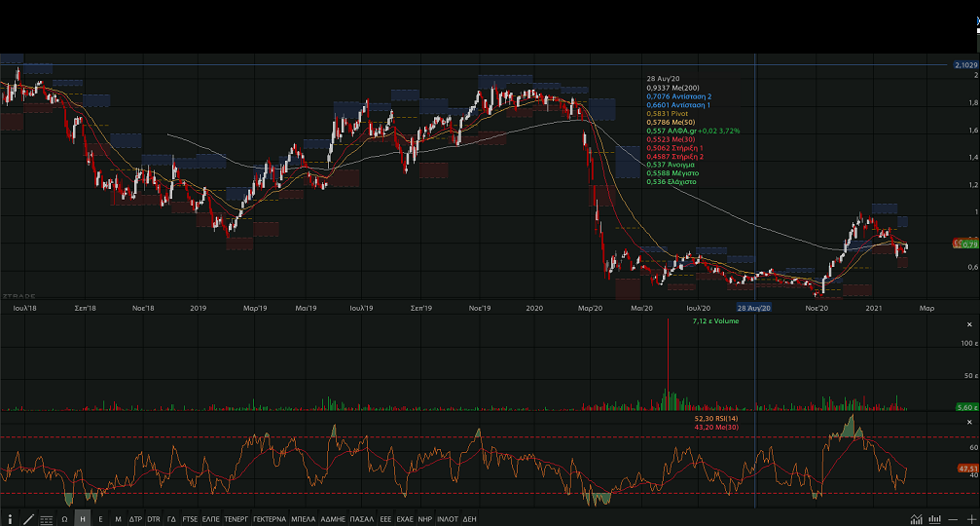980x526 pixels.
Task: Open the ΔΕΗ symbol shortcut
Action: (469, 519)
